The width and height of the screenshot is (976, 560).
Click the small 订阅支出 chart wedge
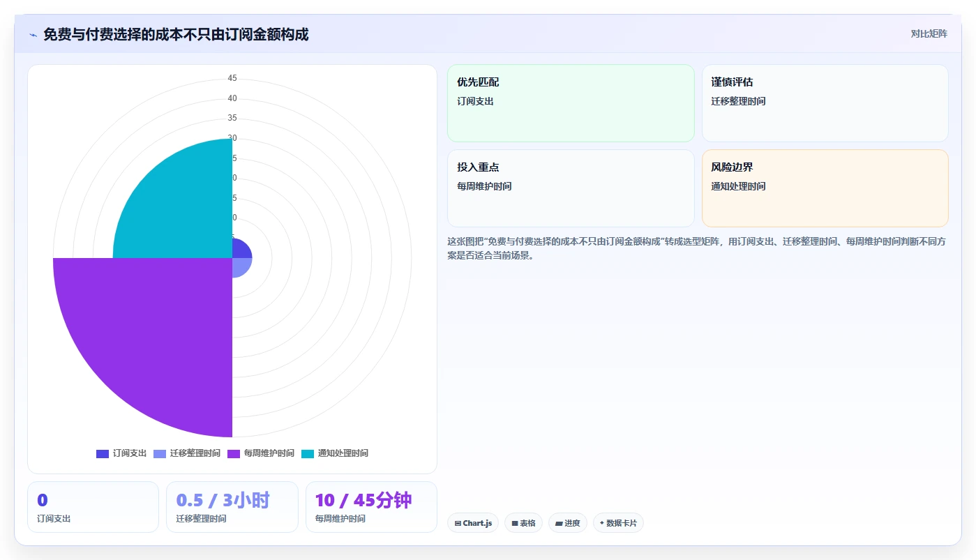239,250
